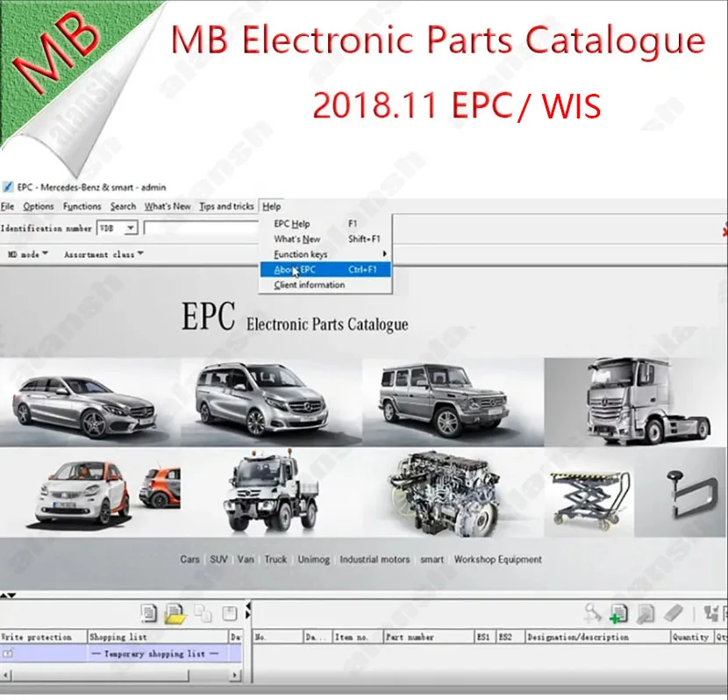728x700 pixels.
Task: Click the write protection lock in temporary row
Action: [x=8, y=654]
